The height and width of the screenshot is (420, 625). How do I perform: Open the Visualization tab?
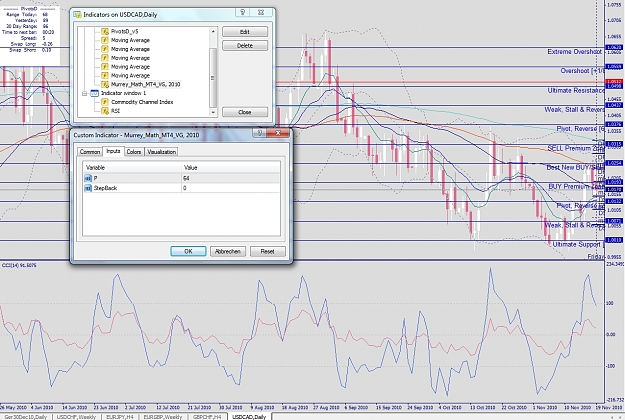tap(161, 152)
